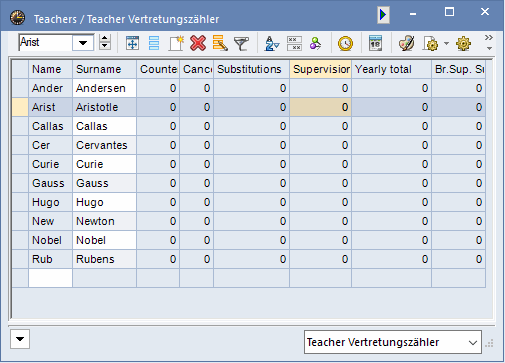Click the fit-window-to-grid toolbar icon
This screenshot has width=505, height=363.
point(132,43)
